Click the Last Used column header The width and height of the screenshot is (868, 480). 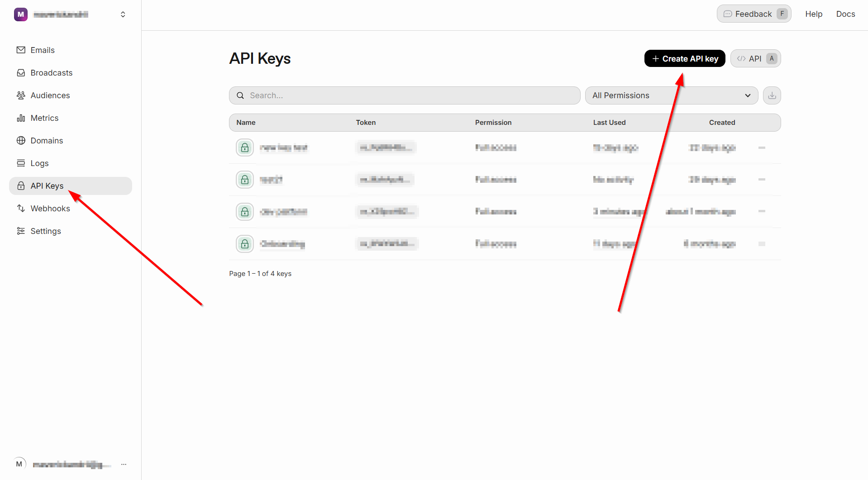click(610, 123)
